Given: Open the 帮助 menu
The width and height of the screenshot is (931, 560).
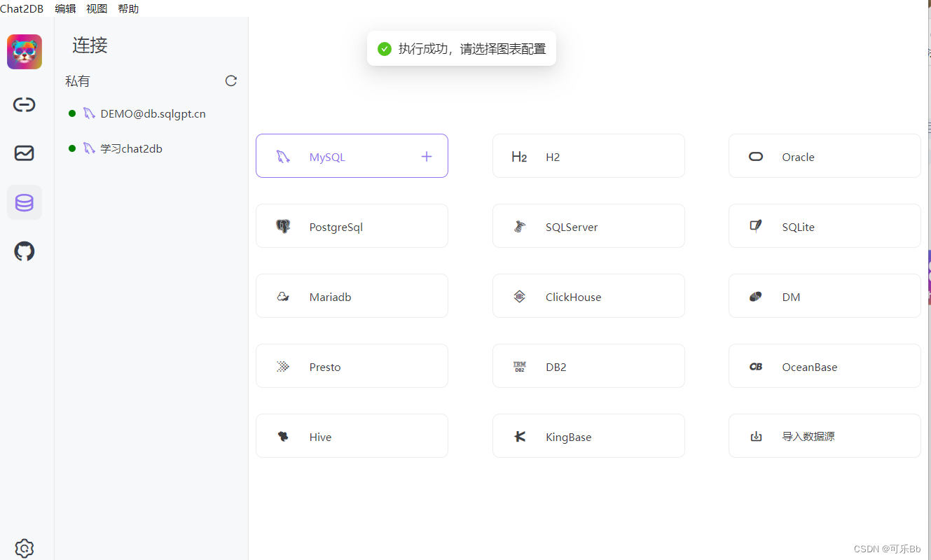Looking at the screenshot, I should pyautogui.click(x=128, y=8).
